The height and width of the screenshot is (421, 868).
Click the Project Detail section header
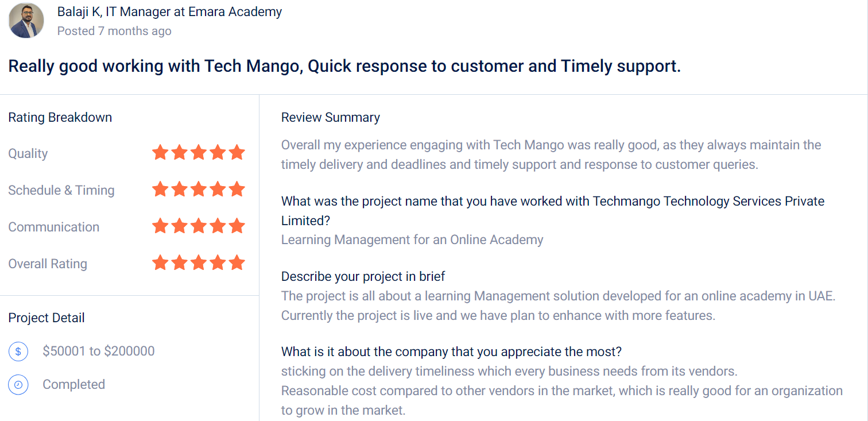46,318
